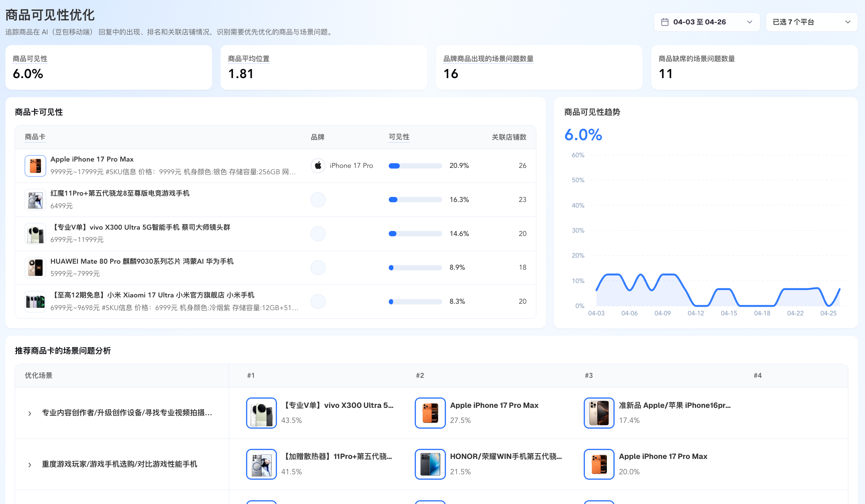This screenshot has height=504, width=865.
Task: Expand the 专业内容创作者 scenario row
Action: (x=30, y=414)
